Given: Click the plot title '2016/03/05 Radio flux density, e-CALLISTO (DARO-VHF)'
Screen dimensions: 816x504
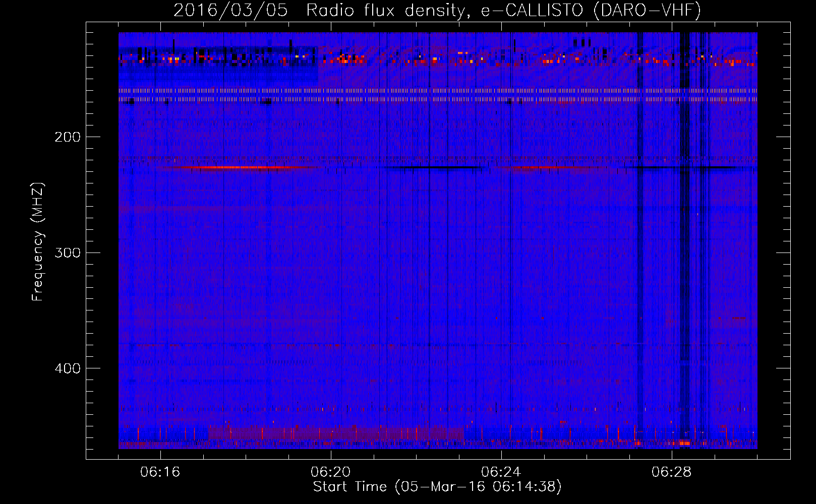Looking at the screenshot, I should [437, 10].
